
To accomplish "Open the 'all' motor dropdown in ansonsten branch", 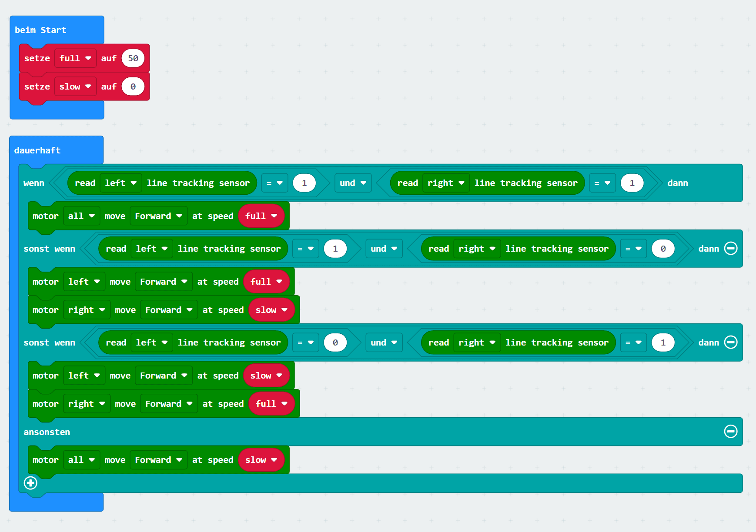I will point(81,459).
